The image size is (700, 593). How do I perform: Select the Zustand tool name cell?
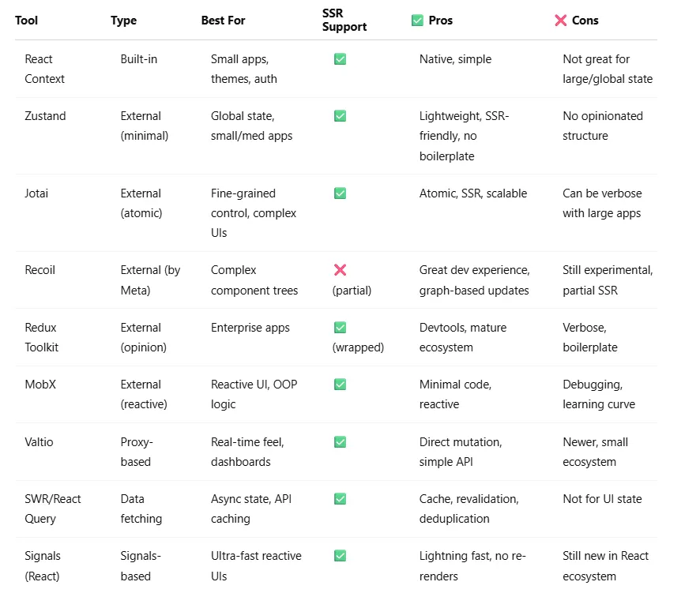tap(46, 116)
